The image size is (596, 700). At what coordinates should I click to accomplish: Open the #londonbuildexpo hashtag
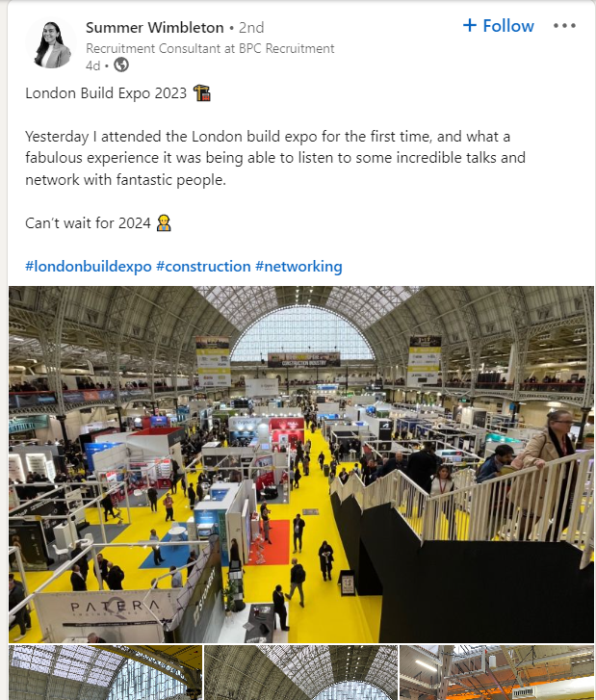click(88, 266)
